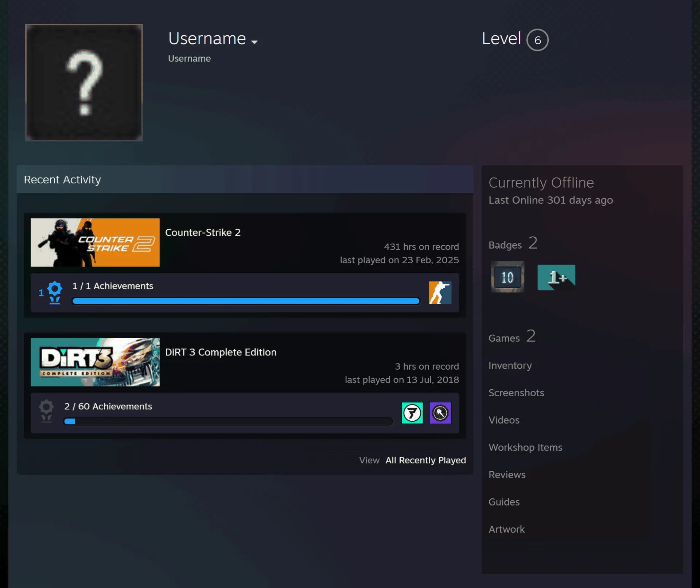Open the DiRT 3 Complete Edition banner

tap(95, 362)
